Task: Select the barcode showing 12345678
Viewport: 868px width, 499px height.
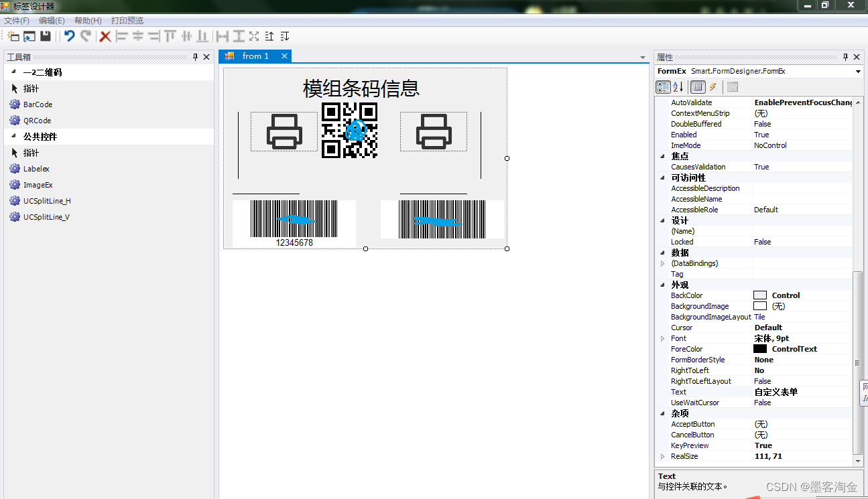Action: coord(294,223)
